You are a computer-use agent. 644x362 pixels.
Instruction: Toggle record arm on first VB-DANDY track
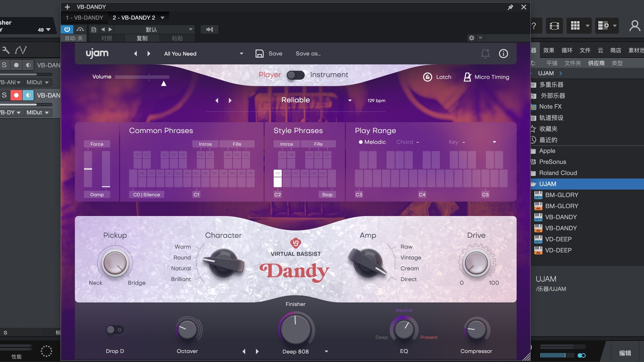16,65
